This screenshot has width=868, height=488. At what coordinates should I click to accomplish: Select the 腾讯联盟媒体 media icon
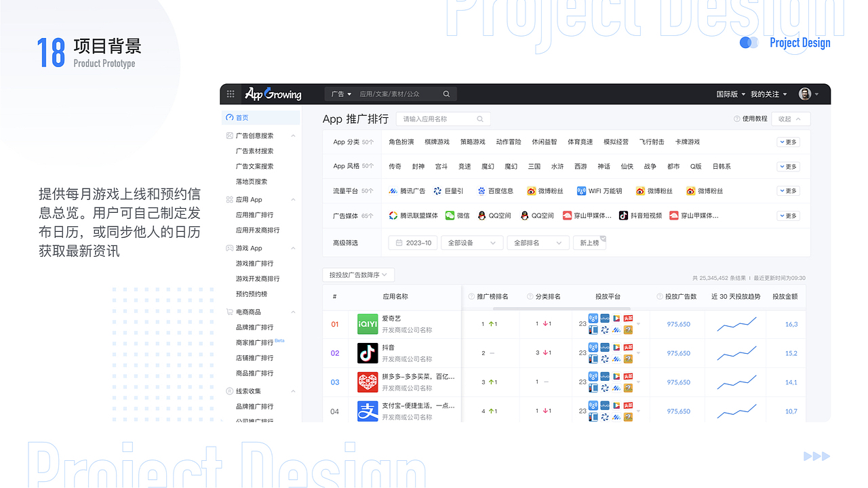[x=393, y=216]
